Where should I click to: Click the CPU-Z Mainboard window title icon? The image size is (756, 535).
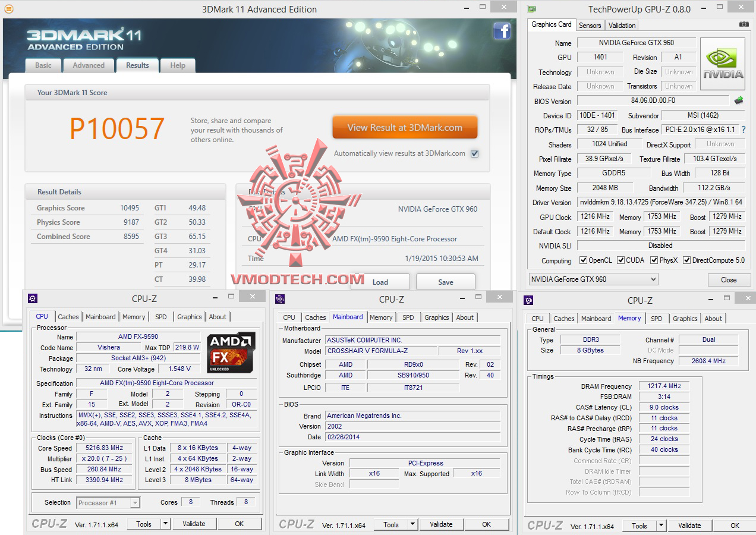[x=280, y=299]
